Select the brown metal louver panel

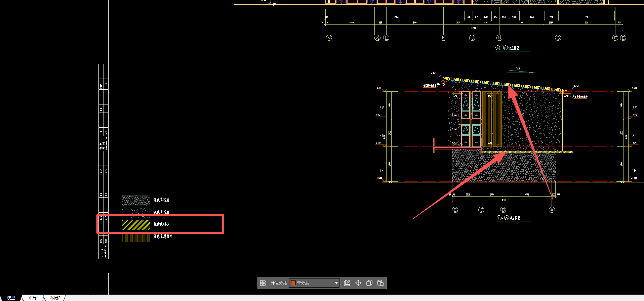coord(492,119)
